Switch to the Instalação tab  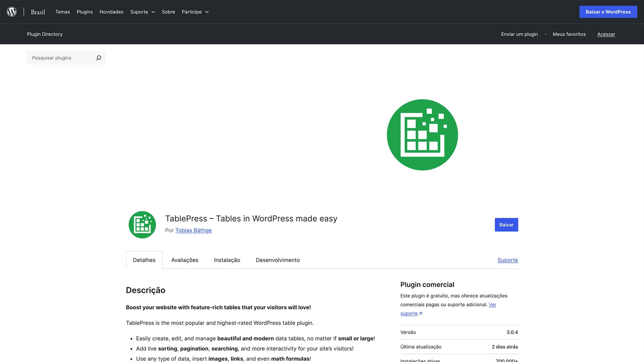click(227, 260)
